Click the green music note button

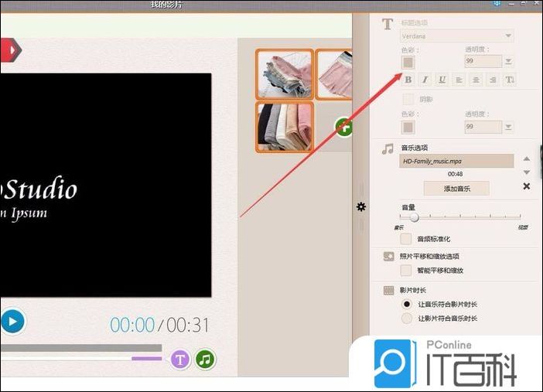pyautogui.click(x=205, y=360)
